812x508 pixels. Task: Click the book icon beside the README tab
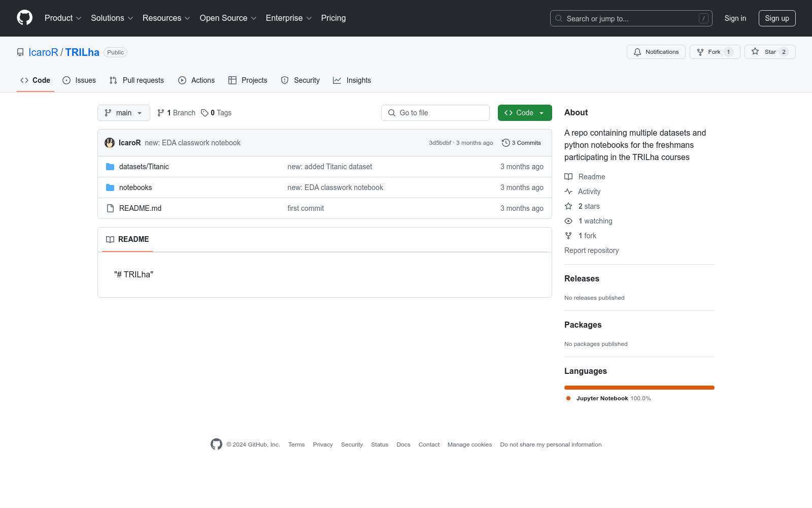[x=110, y=239]
